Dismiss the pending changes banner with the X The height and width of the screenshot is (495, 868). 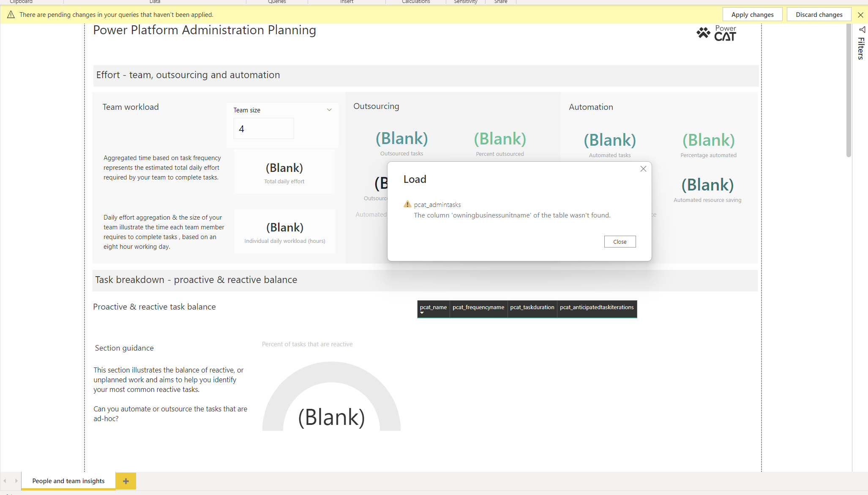860,15
